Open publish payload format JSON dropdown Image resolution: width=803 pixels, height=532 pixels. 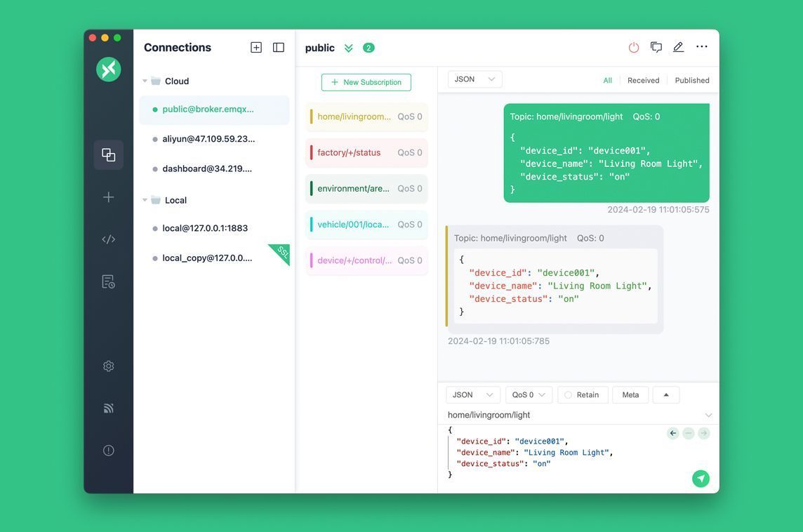click(x=472, y=394)
